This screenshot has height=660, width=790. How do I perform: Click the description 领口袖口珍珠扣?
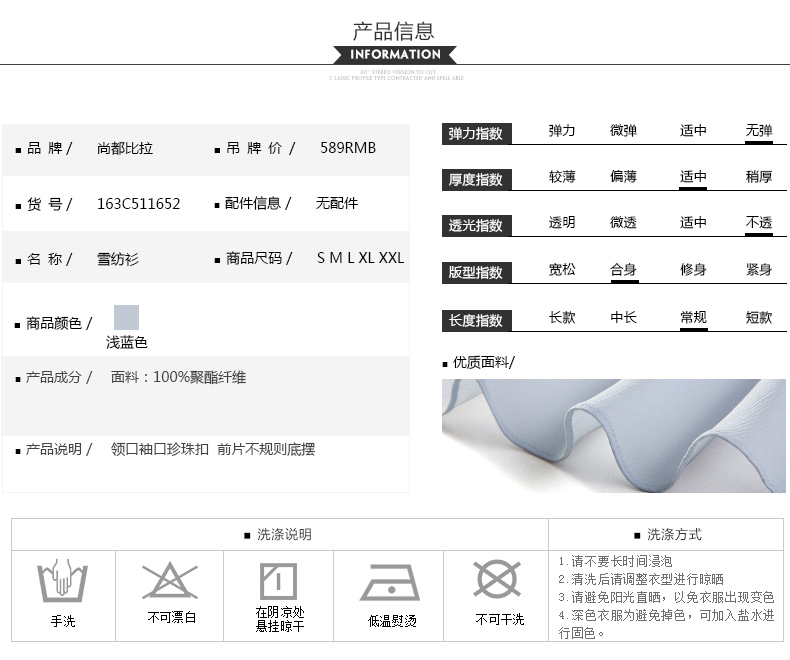[160, 449]
